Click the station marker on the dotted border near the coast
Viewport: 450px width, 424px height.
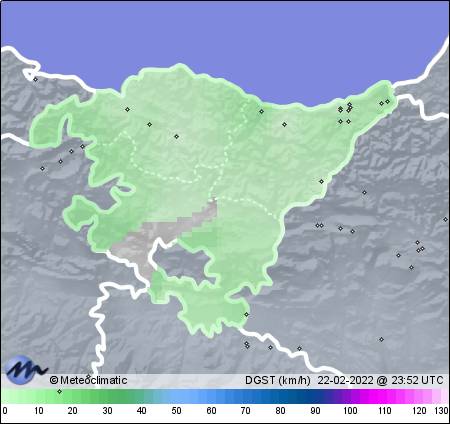(261, 111)
